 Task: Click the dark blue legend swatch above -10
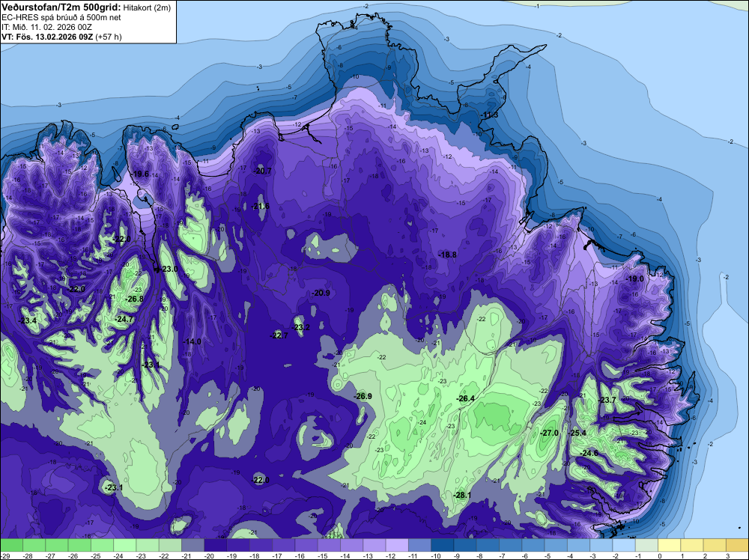pos(443,545)
